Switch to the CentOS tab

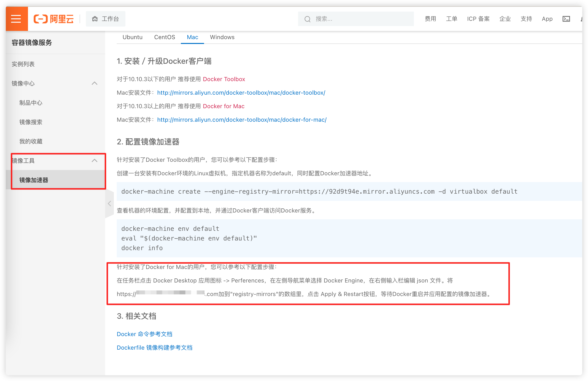point(164,37)
